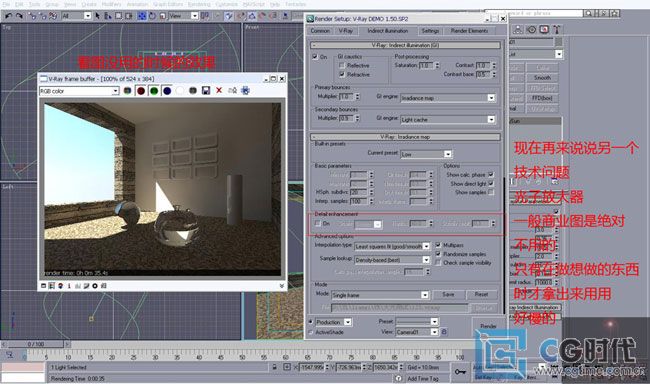The width and height of the screenshot is (650, 384).
Task: Click the key icon for Set Keys
Action: pos(460,372)
